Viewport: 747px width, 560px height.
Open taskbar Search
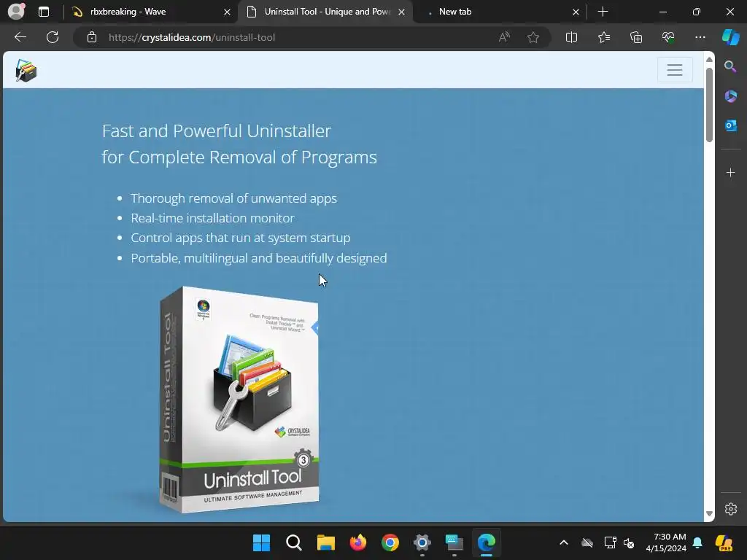[293, 542]
